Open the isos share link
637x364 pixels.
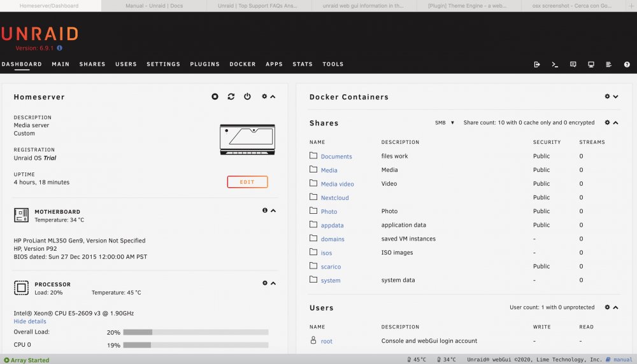(326, 253)
